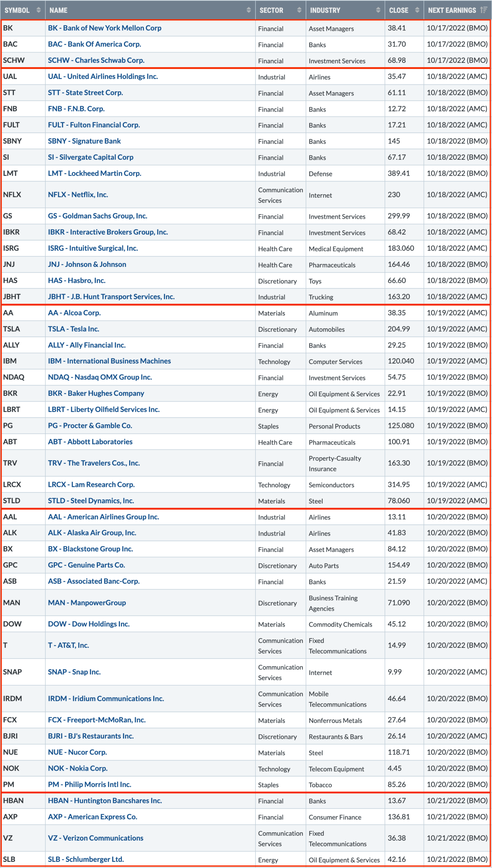Select the Health Care sector cell for JNJ
This screenshot has width=492, height=868.
[281, 264]
